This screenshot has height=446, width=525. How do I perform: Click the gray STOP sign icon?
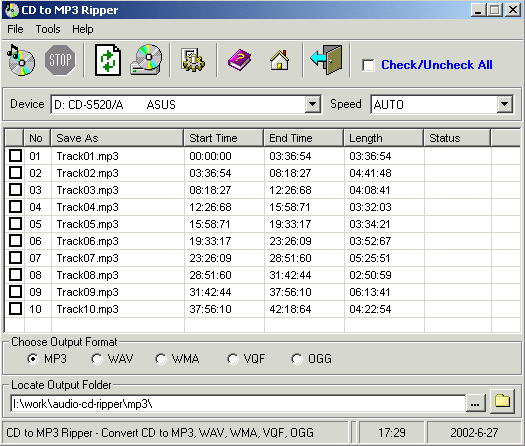(x=60, y=60)
